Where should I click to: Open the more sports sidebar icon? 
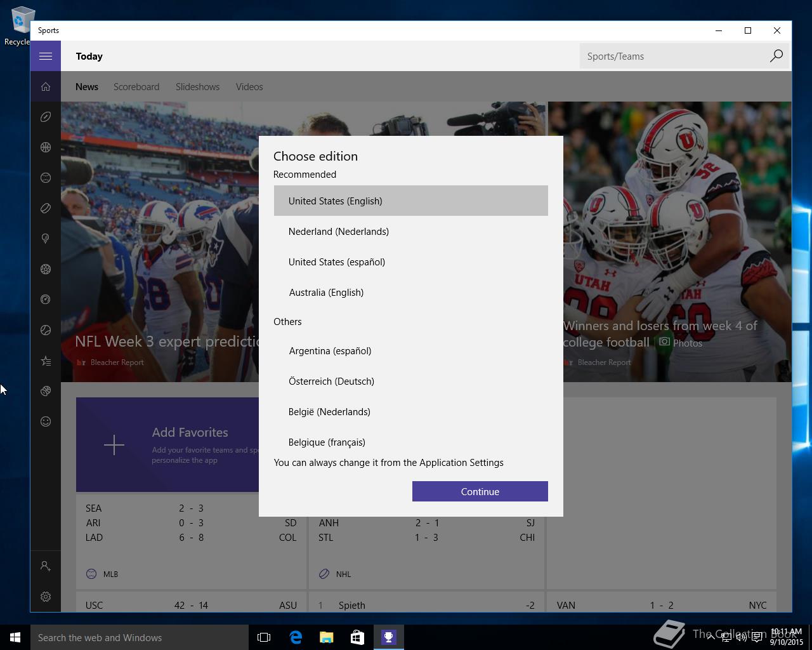pyautogui.click(x=46, y=391)
